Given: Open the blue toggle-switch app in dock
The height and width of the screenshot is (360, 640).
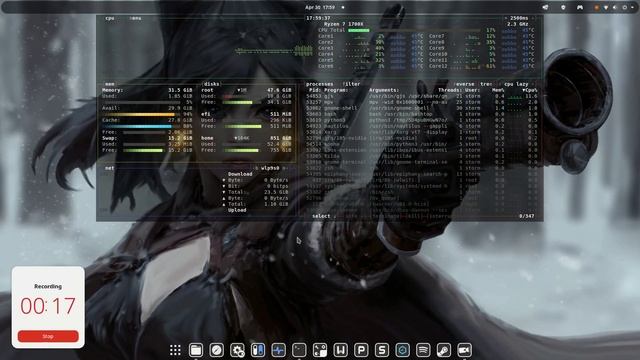Looking at the screenshot, I should [x=258, y=350].
